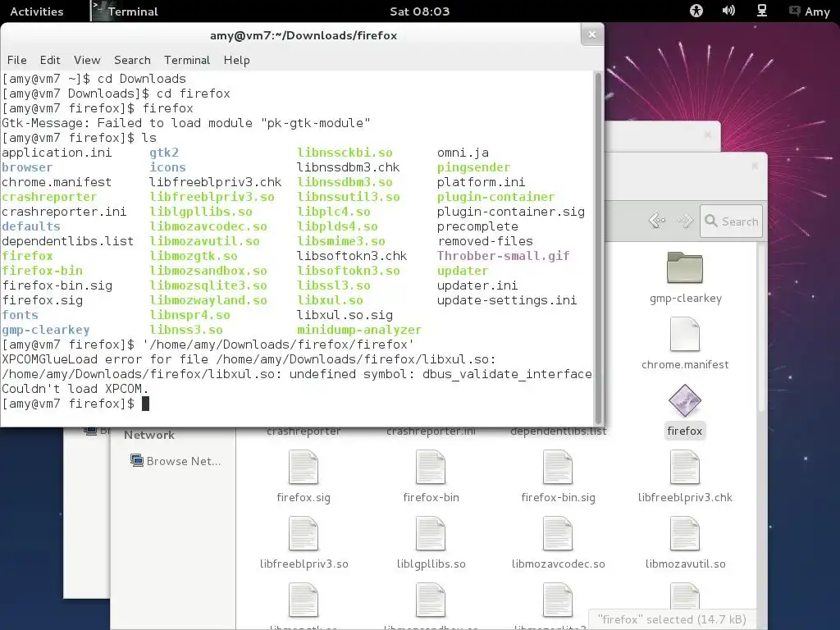
Task: Close the Terminal window
Action: coord(592,34)
